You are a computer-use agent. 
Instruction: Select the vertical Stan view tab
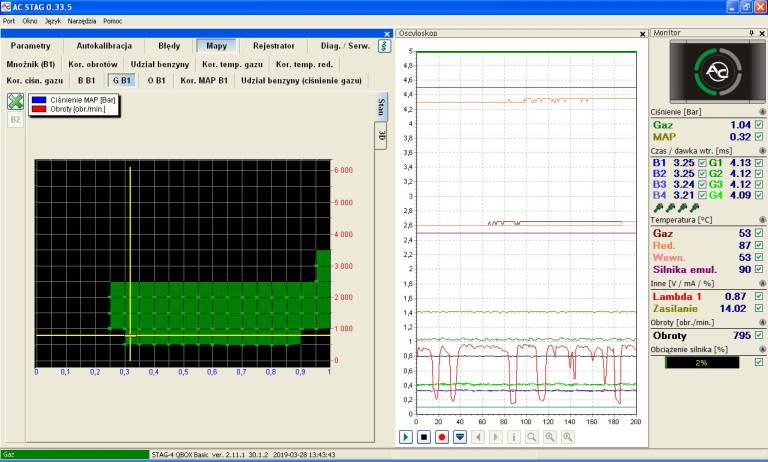(382, 107)
